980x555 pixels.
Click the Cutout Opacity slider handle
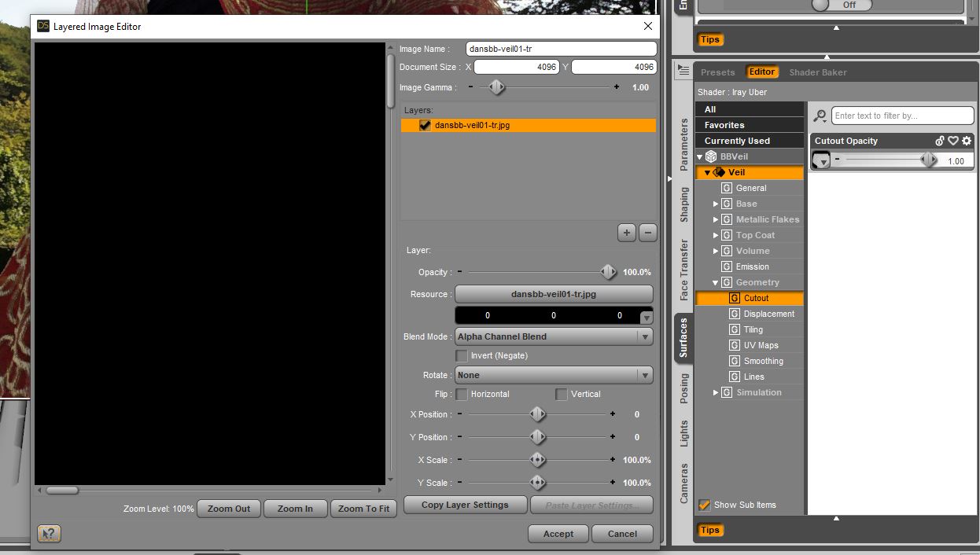[x=929, y=160]
